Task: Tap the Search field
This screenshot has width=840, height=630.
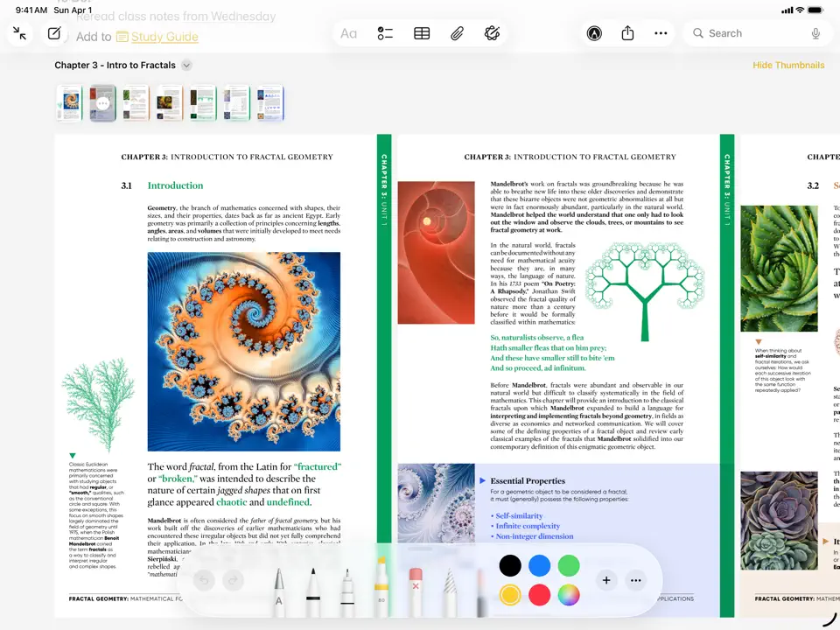Action: click(x=744, y=33)
